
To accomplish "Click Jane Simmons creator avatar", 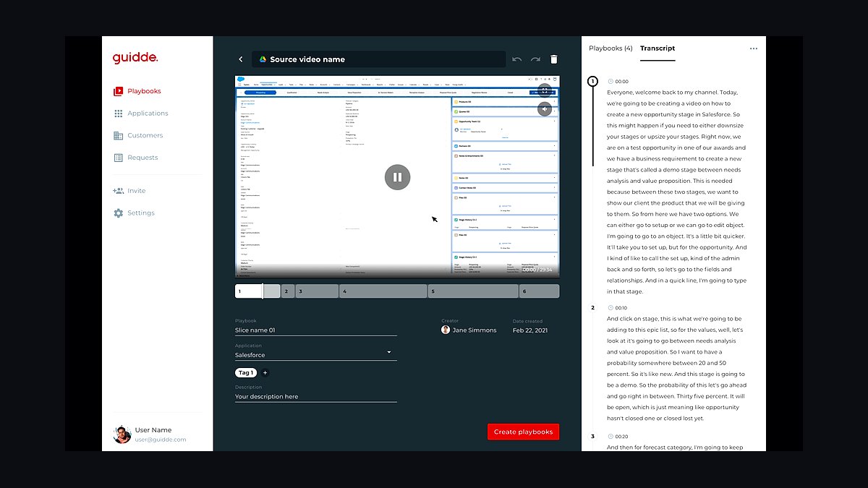I will coord(446,330).
